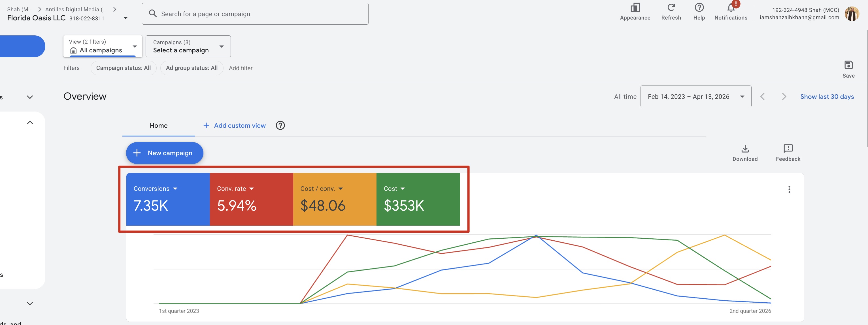Screen dimensions: 868x325
Task: Click the 2nd quarter 2026 axis label
Action: click(x=750, y=311)
